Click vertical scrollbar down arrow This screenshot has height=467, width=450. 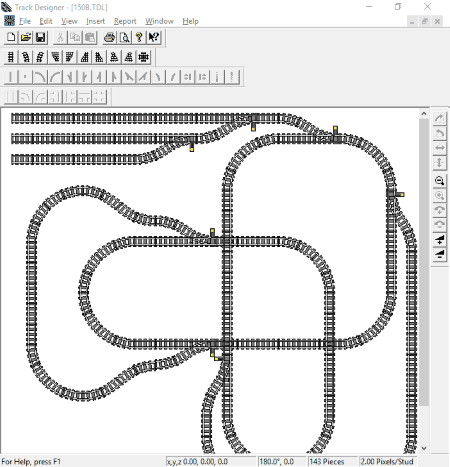424,448
